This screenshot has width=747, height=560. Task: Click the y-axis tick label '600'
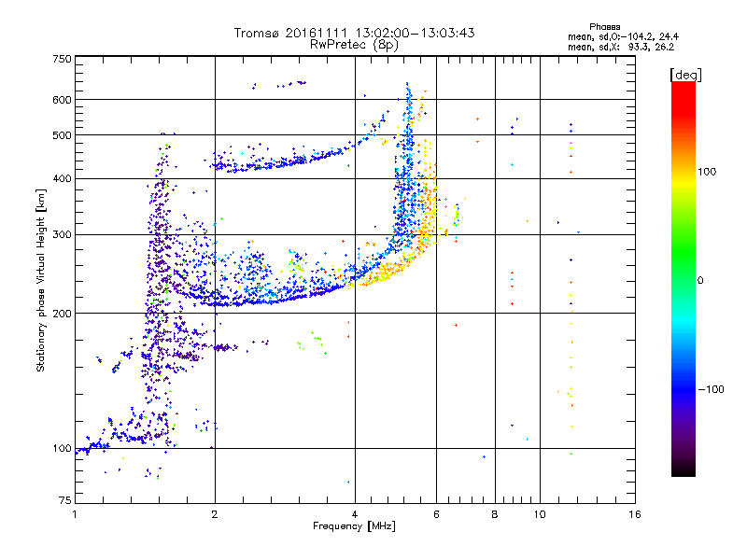coord(62,100)
